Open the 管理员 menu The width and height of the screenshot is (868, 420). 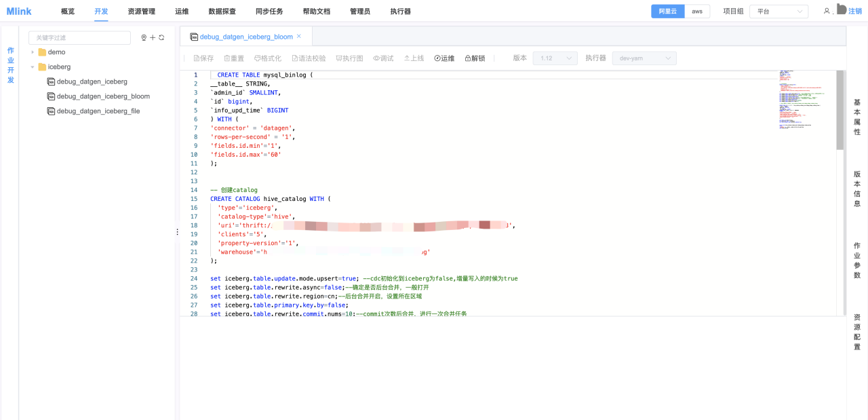(x=360, y=12)
